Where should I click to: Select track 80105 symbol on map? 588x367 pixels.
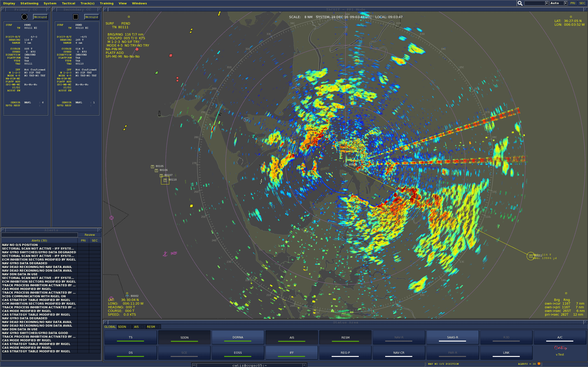[x=152, y=167]
